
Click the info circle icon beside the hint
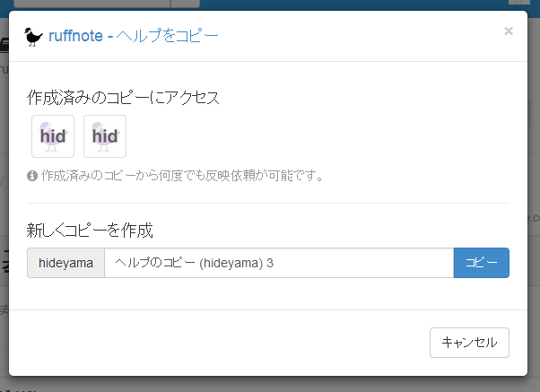pyautogui.click(x=32, y=176)
